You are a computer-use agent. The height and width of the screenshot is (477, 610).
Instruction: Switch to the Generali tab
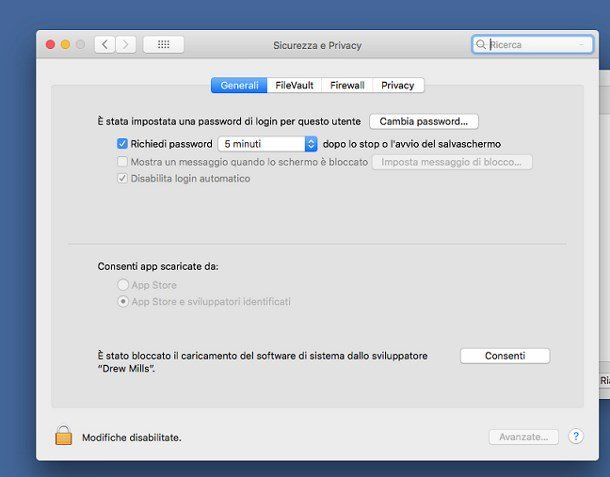pyautogui.click(x=239, y=85)
